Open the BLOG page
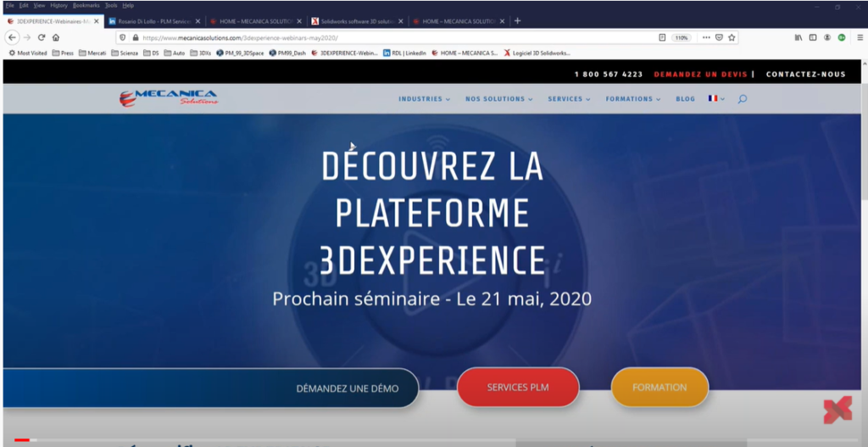The height and width of the screenshot is (447, 868). 685,99
